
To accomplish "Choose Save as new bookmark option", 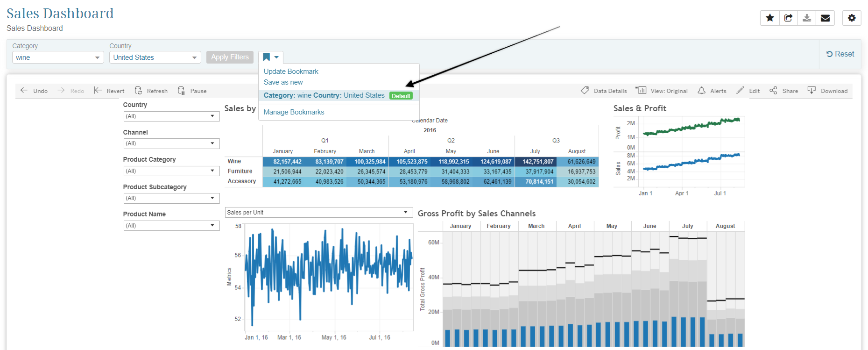I will coord(283,82).
